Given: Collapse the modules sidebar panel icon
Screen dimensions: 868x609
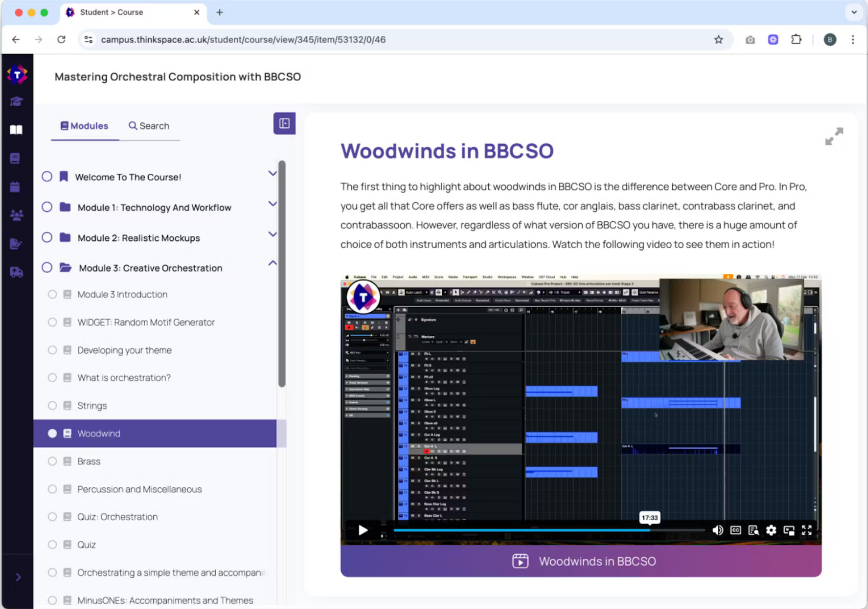Looking at the screenshot, I should (284, 123).
